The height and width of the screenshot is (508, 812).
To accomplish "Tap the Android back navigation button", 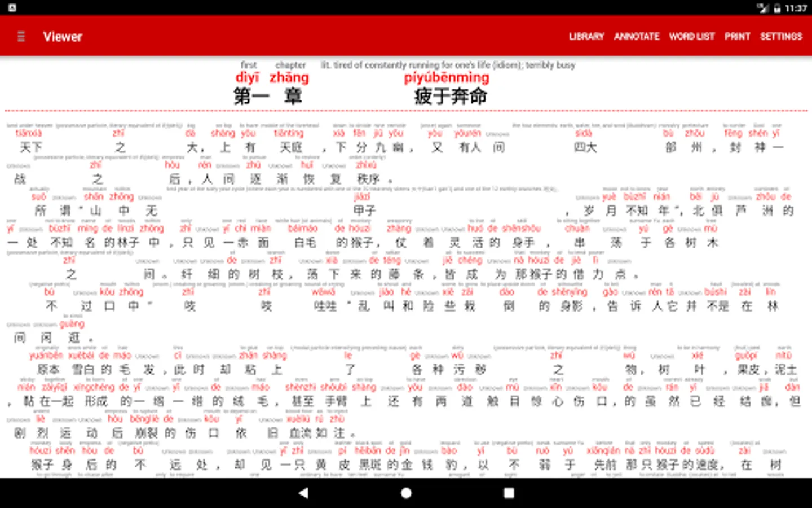I will [303, 493].
